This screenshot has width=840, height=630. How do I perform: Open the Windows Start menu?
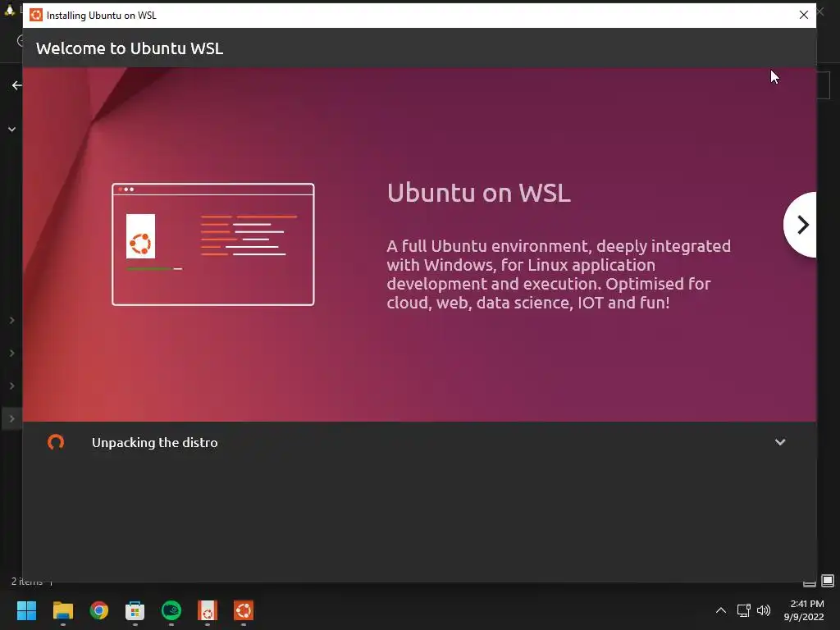pyautogui.click(x=26, y=610)
